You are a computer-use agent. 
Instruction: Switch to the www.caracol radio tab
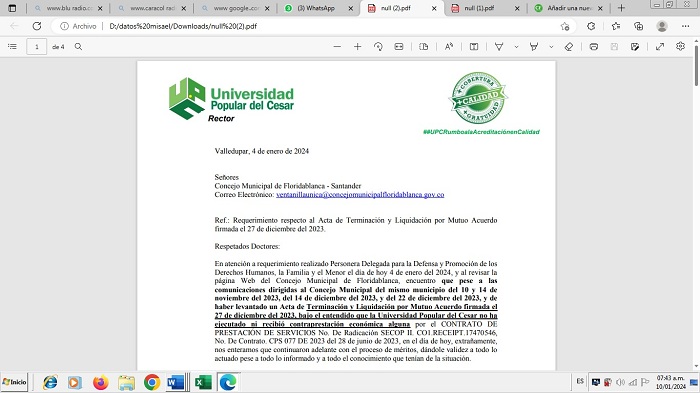click(152, 8)
